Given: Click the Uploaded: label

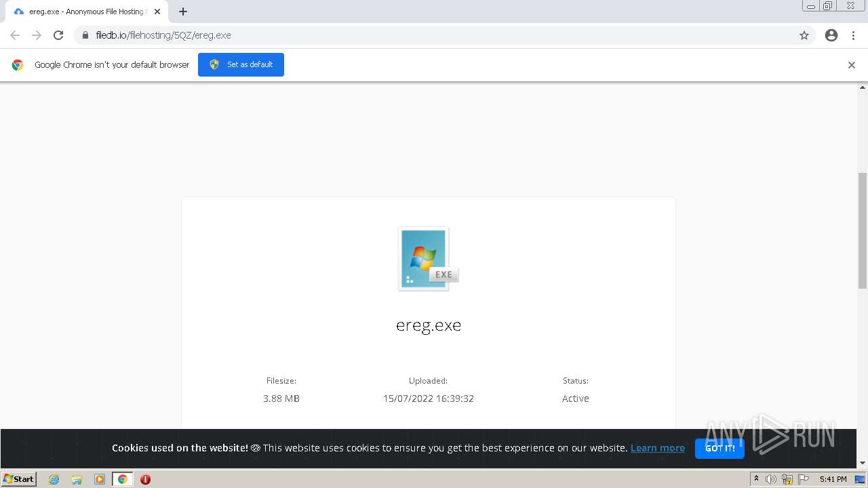Looking at the screenshot, I should coord(429,381).
